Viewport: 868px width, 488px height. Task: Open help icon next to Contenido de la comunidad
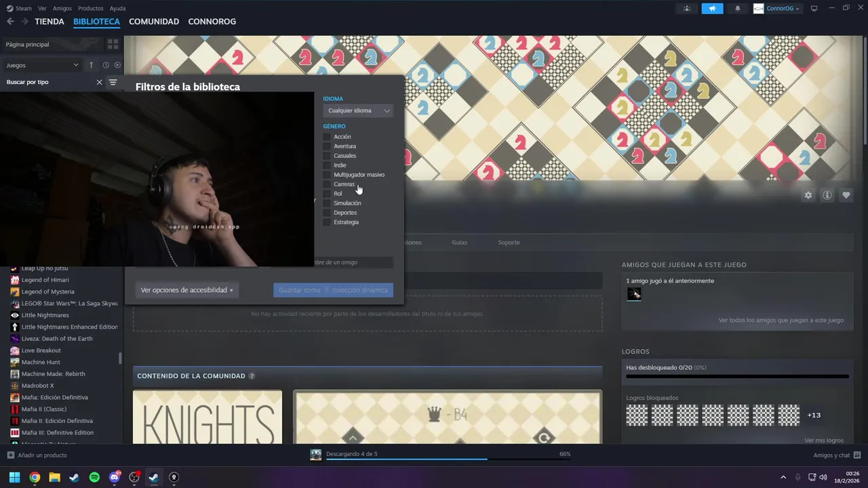pyautogui.click(x=252, y=376)
